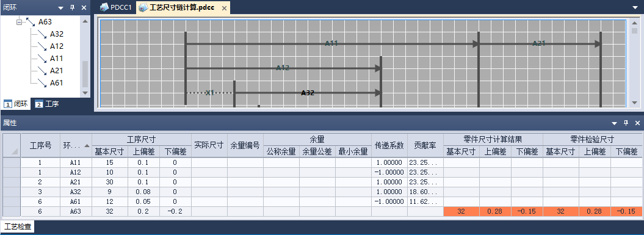Screen dimensions: 644x235
Task: Click the tree panel scrollbar thumb
Action: click(x=85, y=74)
